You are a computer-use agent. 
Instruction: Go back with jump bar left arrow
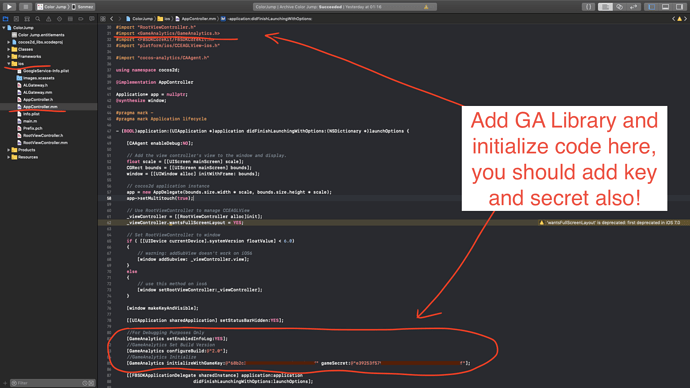point(112,19)
